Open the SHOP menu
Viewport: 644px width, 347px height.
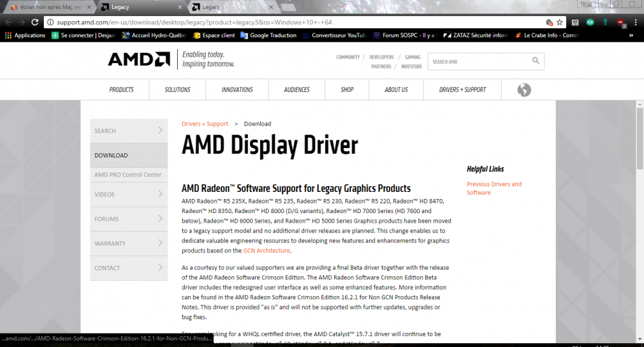click(347, 89)
